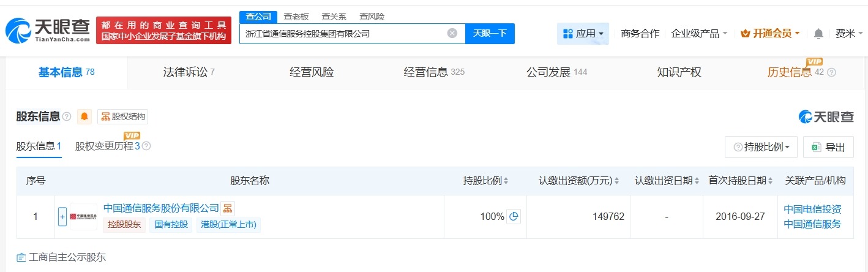
Task: Click help icon beside 股东信息 heading
Action: pos(67,116)
